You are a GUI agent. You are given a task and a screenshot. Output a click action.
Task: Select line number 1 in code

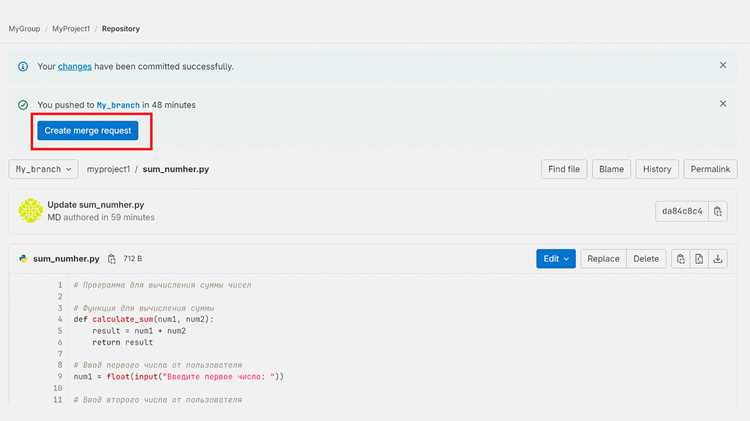pos(60,285)
